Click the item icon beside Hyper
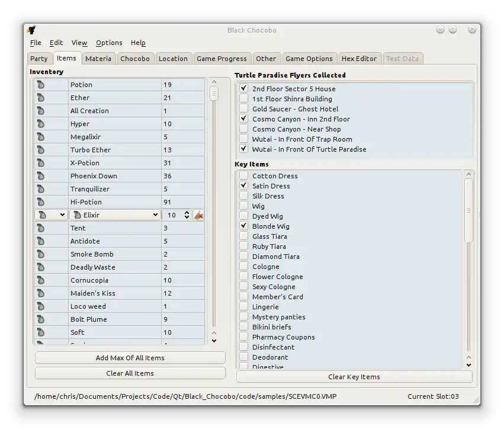The height and width of the screenshot is (429, 504). point(40,124)
